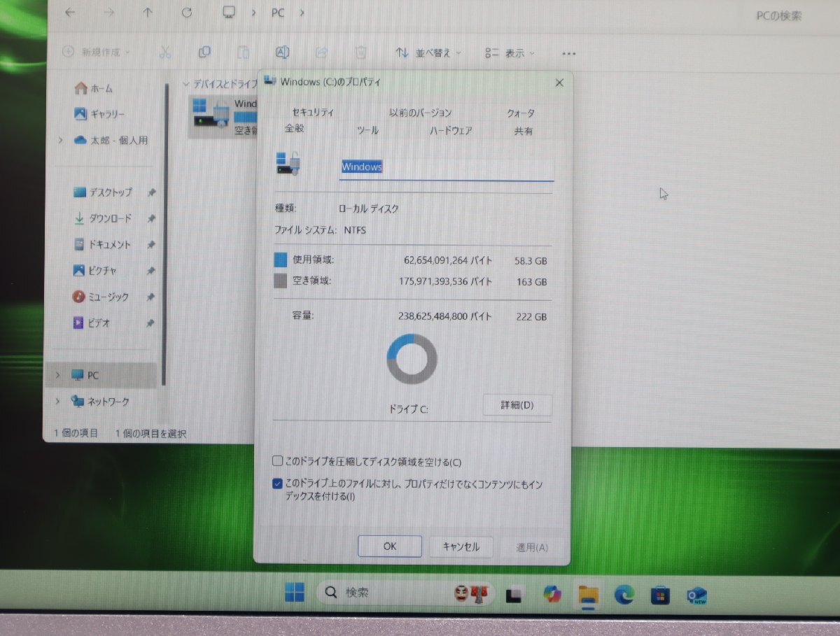
Task: Open Task View from taskbar
Action: point(515,594)
